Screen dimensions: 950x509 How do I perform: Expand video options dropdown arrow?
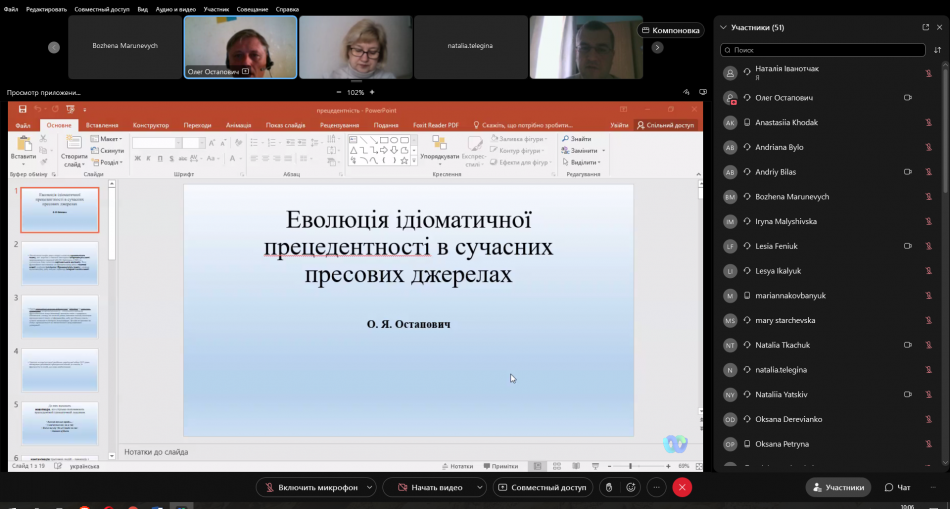tap(478, 487)
